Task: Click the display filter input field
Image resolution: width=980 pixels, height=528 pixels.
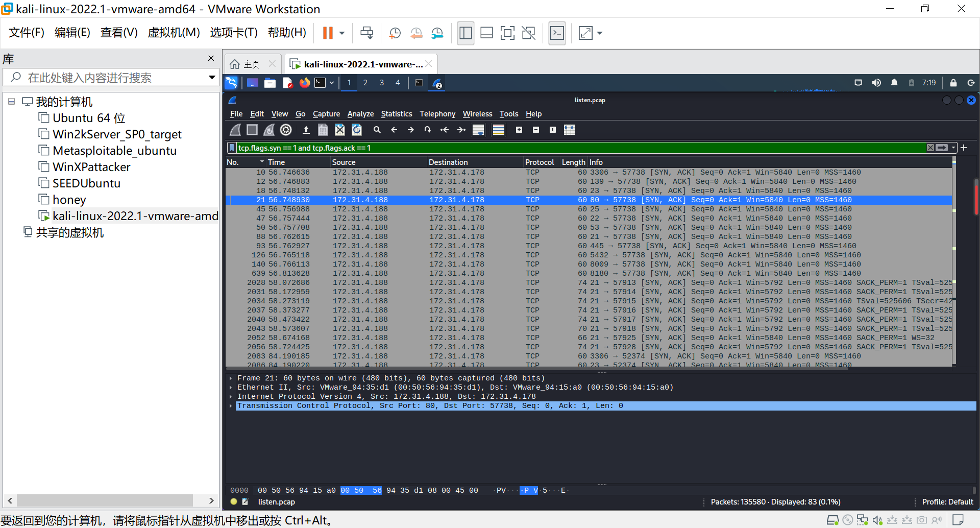Action: (x=581, y=148)
